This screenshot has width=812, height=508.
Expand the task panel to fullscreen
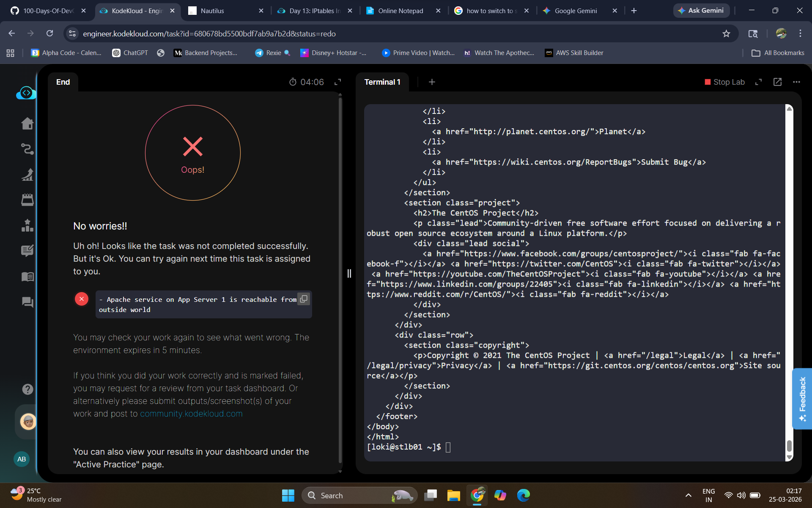tap(337, 82)
